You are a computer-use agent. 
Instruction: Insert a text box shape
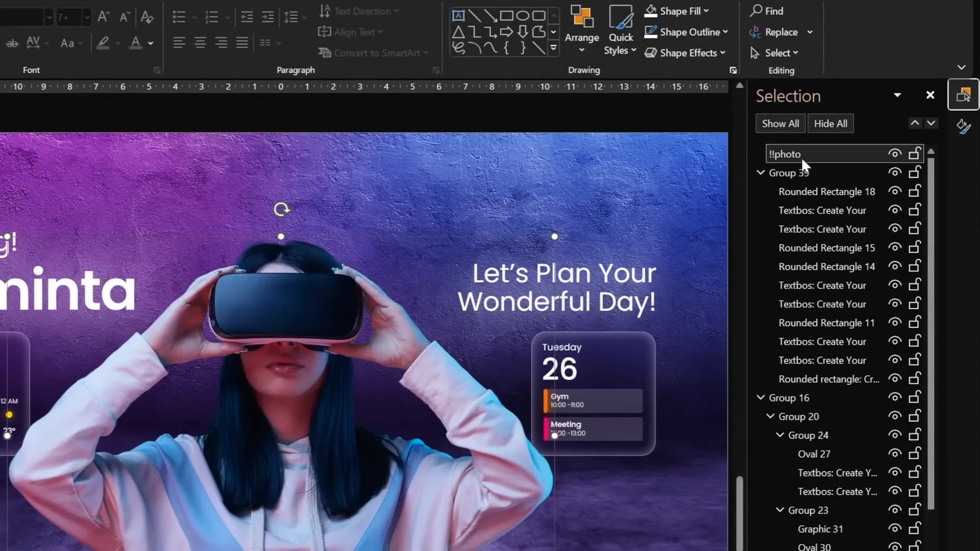click(x=458, y=16)
